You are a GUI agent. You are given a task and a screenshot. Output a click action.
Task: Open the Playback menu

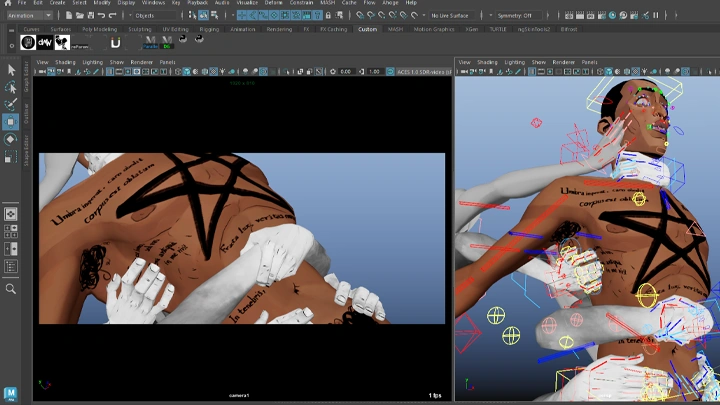point(197,3)
